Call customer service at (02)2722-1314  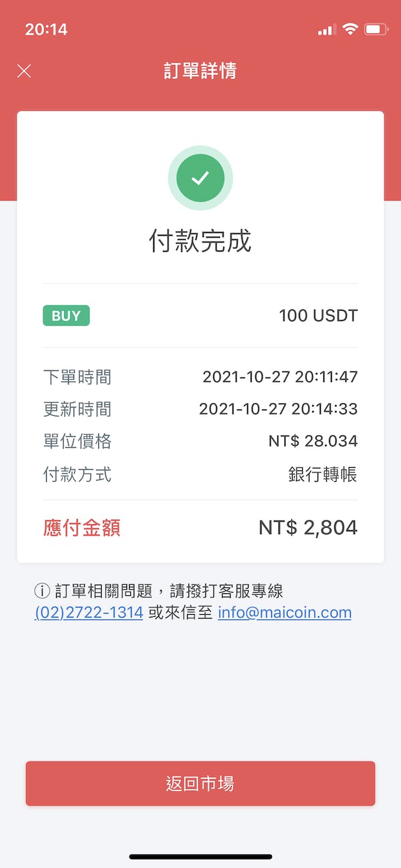[89, 613]
